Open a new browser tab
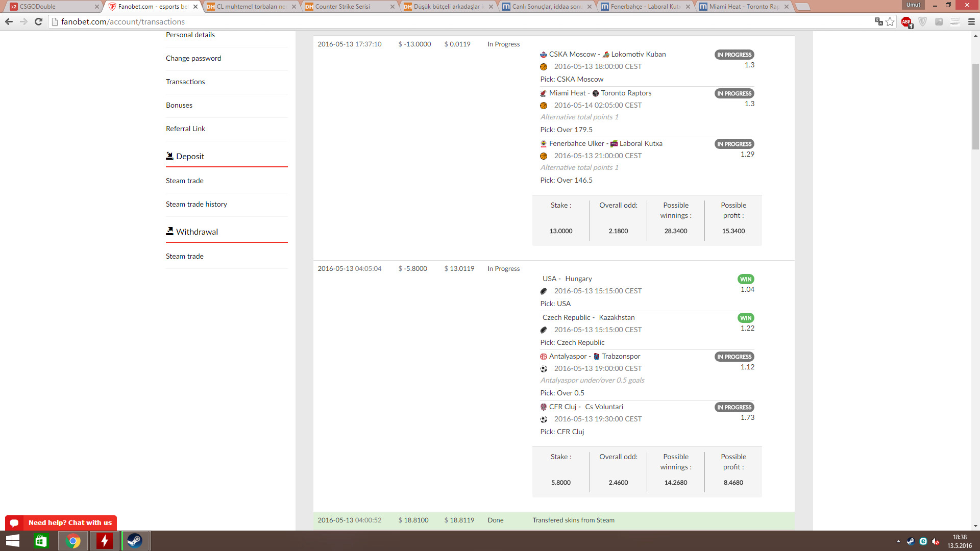The width and height of the screenshot is (980, 551). coord(803,7)
